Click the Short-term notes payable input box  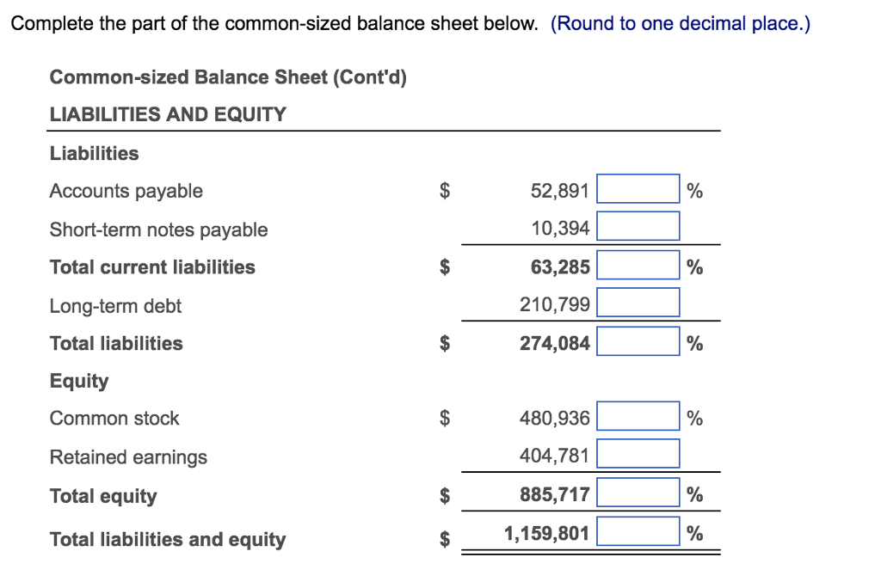click(x=637, y=225)
